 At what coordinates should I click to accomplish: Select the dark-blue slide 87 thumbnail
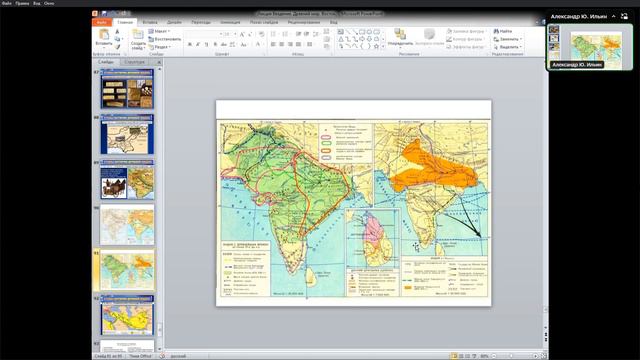tap(127, 89)
